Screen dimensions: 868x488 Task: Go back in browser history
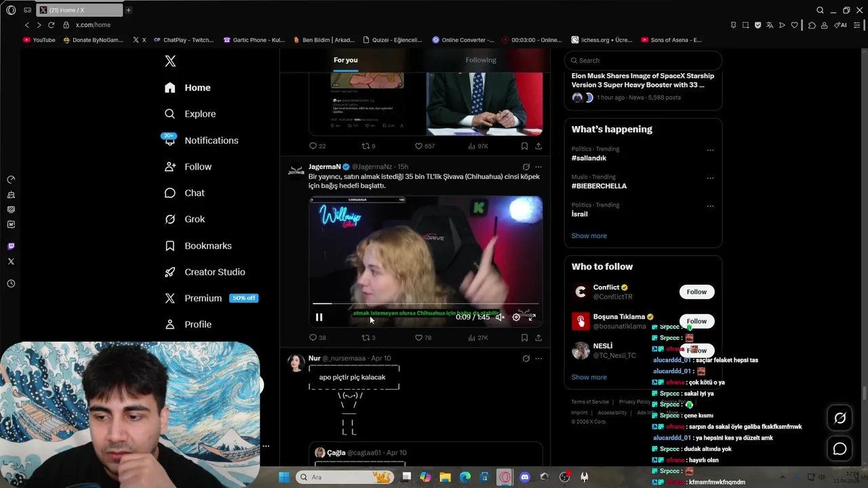pos(27,25)
